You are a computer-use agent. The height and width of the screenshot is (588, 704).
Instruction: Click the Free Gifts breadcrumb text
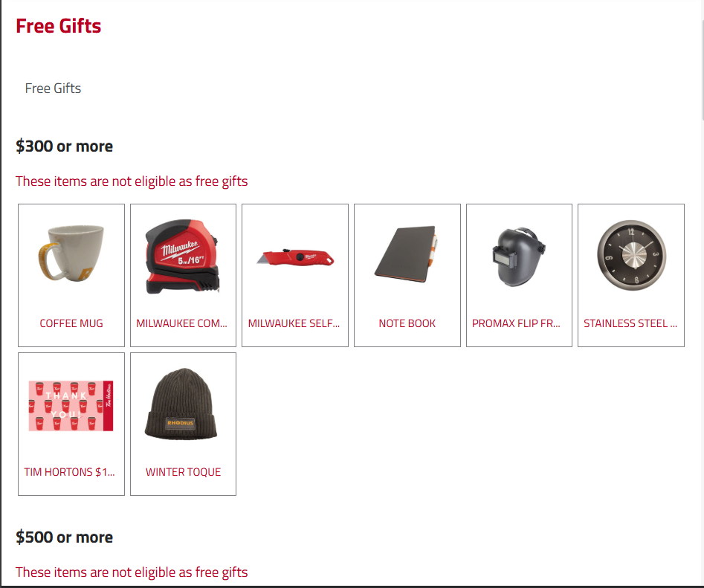[x=53, y=88]
